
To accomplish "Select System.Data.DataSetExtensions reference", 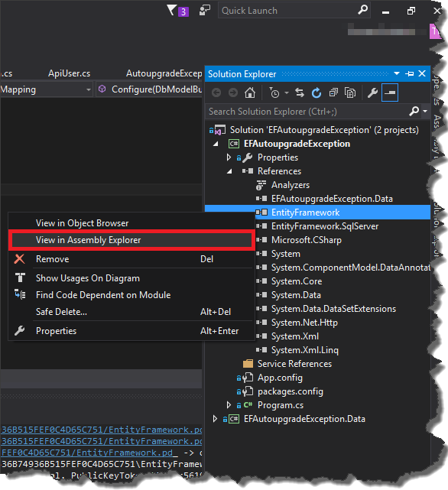I will (x=333, y=309).
